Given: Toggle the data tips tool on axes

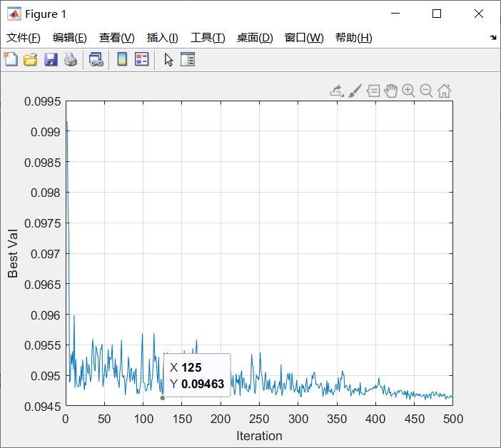Looking at the screenshot, I should click(373, 91).
